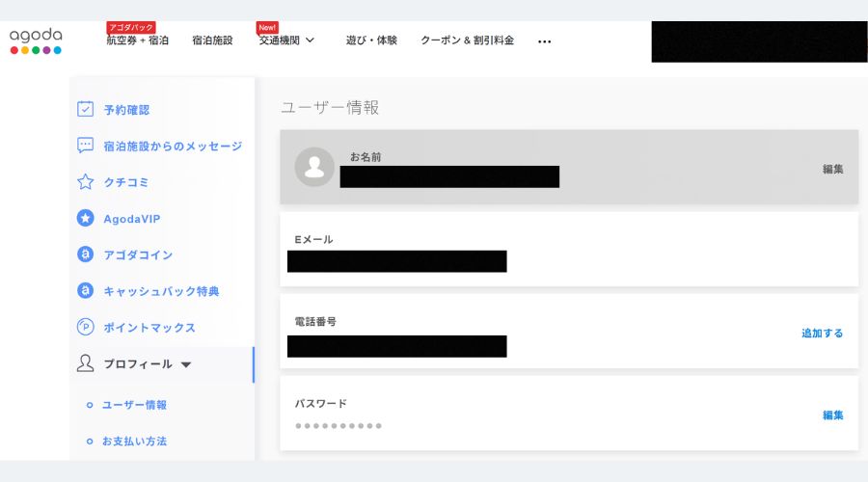Open 遊び・体験 menu item
Screen dimensions: 868x482
371,40
